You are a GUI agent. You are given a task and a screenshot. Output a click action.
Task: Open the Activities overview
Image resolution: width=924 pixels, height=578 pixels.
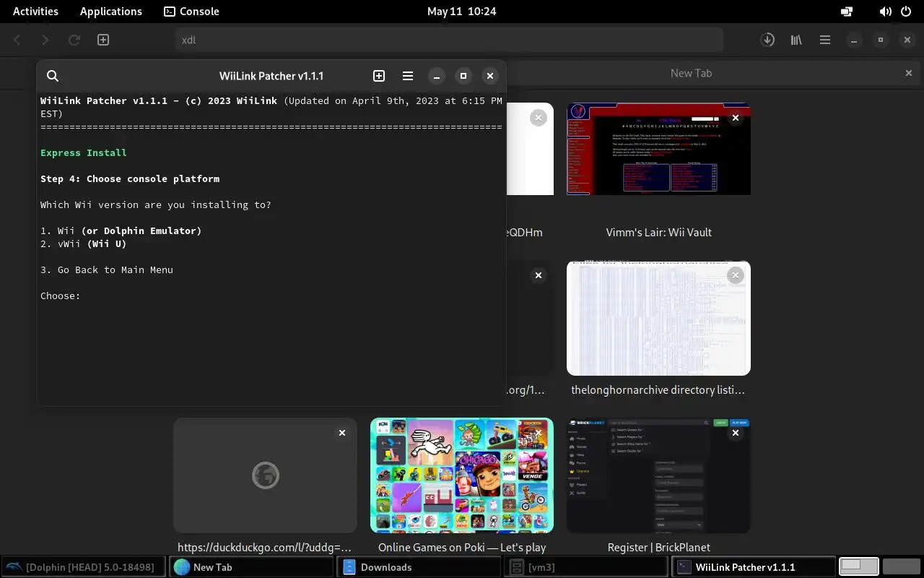pyautogui.click(x=35, y=12)
